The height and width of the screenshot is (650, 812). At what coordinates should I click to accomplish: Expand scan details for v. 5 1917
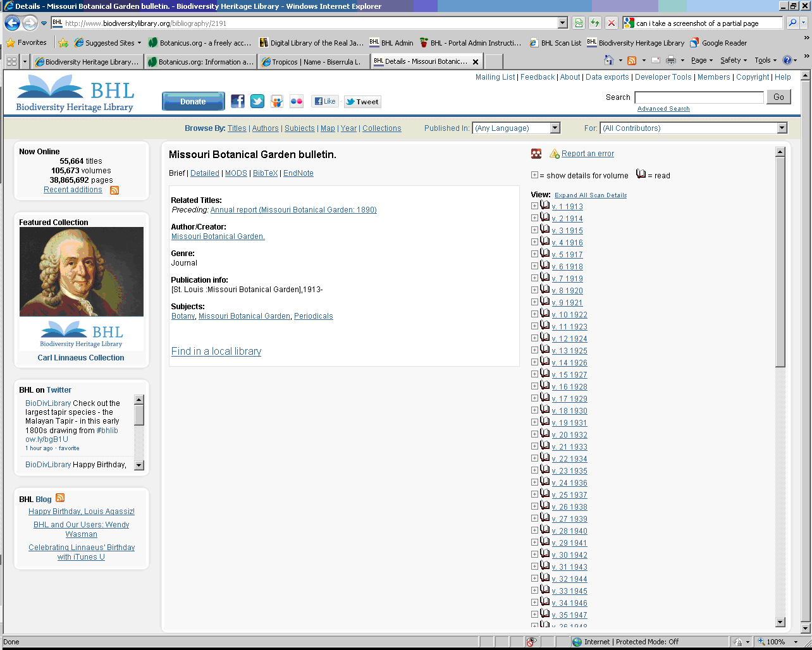point(534,254)
